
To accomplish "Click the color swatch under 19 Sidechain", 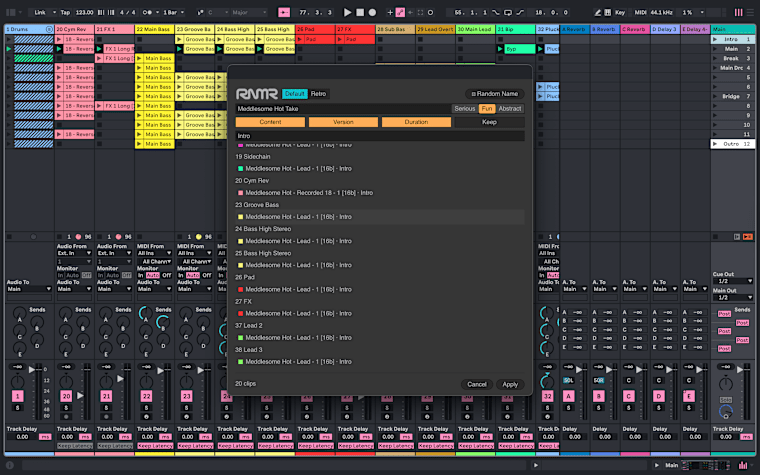I will coord(240,169).
